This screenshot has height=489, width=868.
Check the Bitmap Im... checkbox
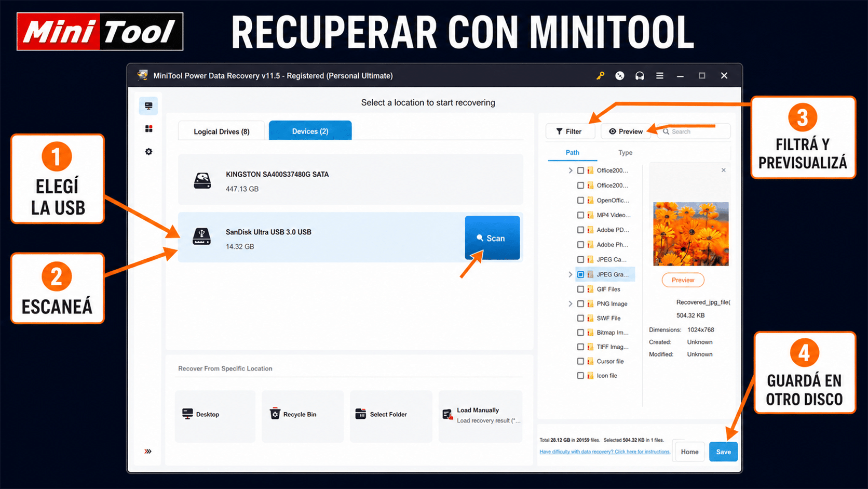coord(580,333)
